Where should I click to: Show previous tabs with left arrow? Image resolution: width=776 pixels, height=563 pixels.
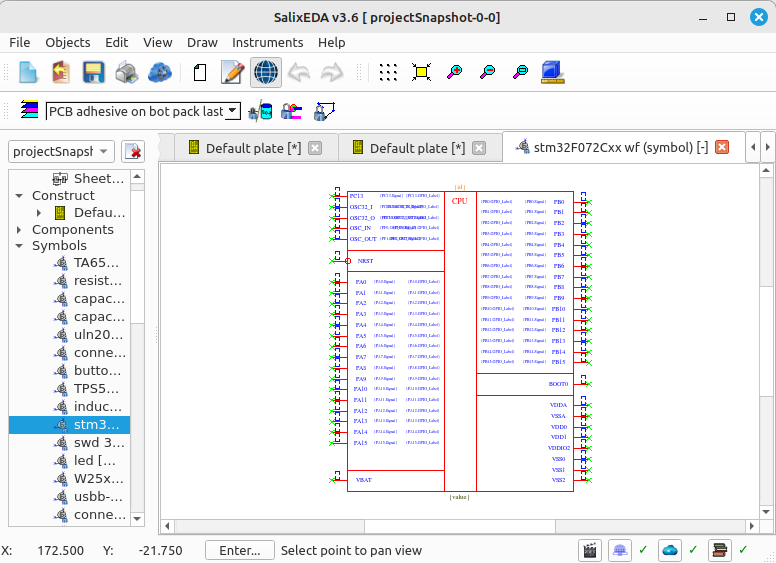click(x=753, y=147)
